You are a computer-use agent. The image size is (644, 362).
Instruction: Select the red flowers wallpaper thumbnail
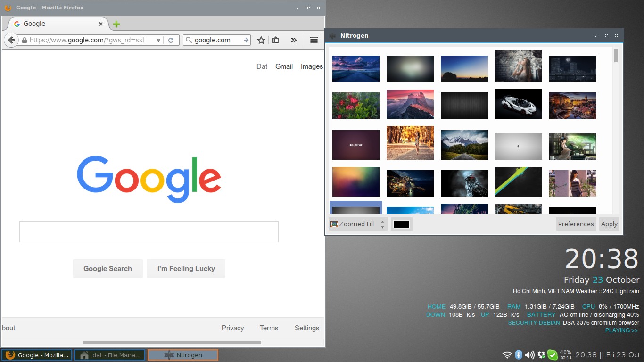356,106
